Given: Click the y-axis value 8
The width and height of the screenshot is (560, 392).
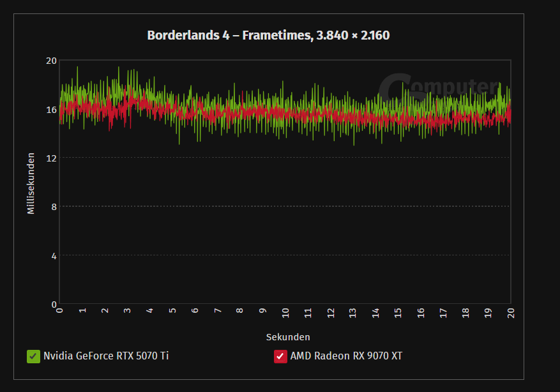Looking at the screenshot, I should point(54,207).
